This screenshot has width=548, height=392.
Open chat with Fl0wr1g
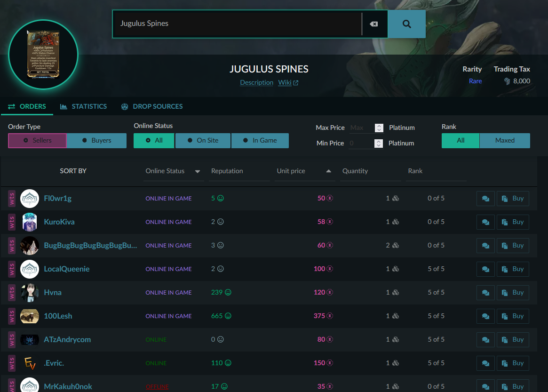(485, 198)
